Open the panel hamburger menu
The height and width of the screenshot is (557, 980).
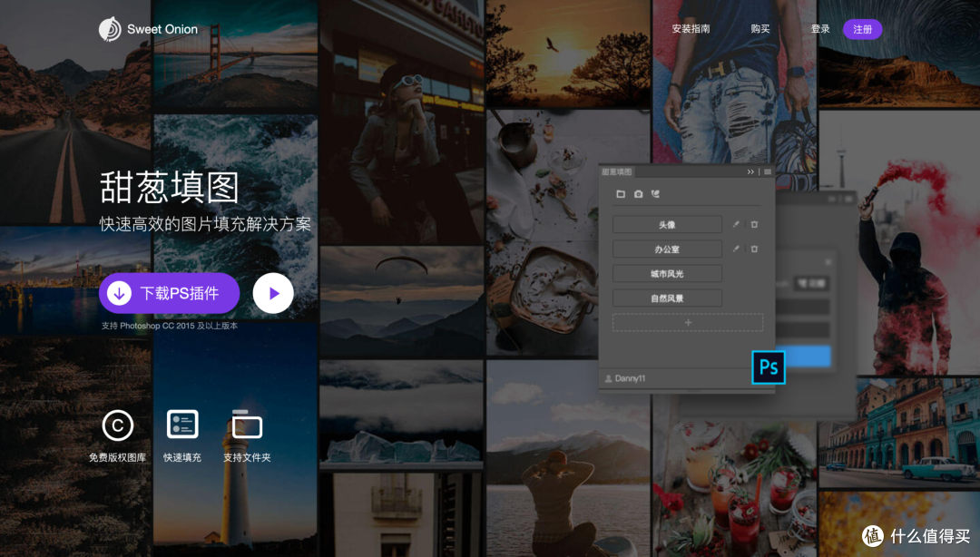pyautogui.click(x=767, y=171)
